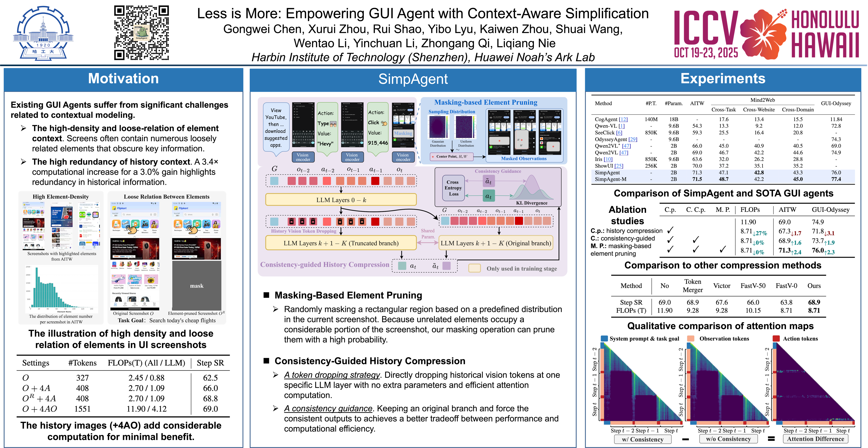
Task: Click the Experiments section header
Action: tap(723, 79)
